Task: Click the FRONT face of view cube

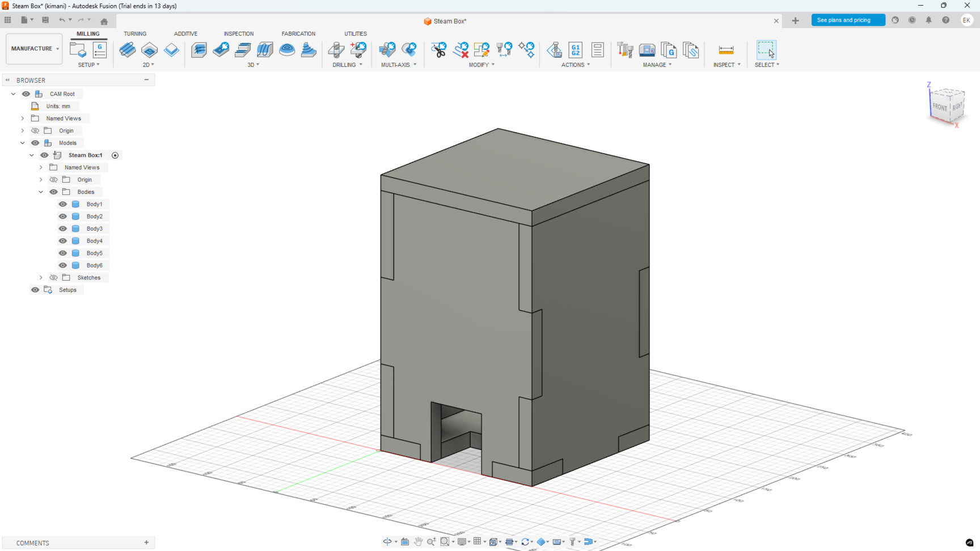Action: pyautogui.click(x=940, y=107)
